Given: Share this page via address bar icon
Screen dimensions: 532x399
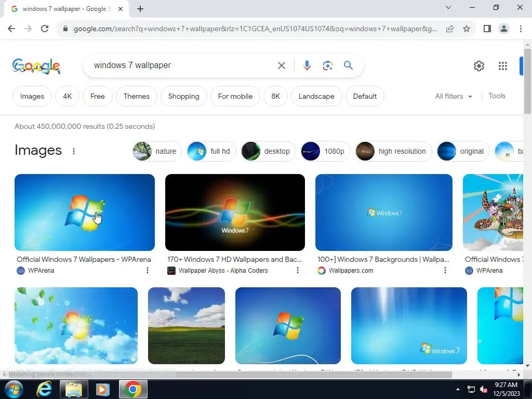Looking at the screenshot, I should point(450,29).
